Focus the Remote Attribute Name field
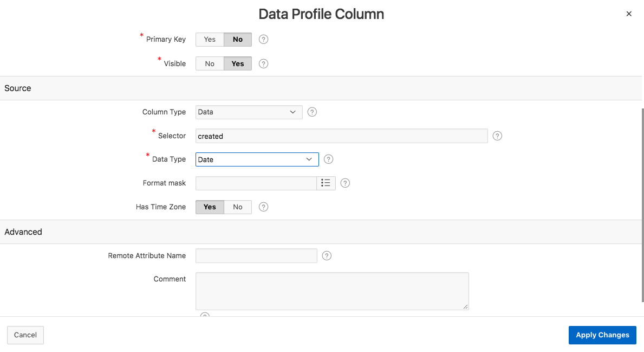The height and width of the screenshot is (352, 644). 256,256
